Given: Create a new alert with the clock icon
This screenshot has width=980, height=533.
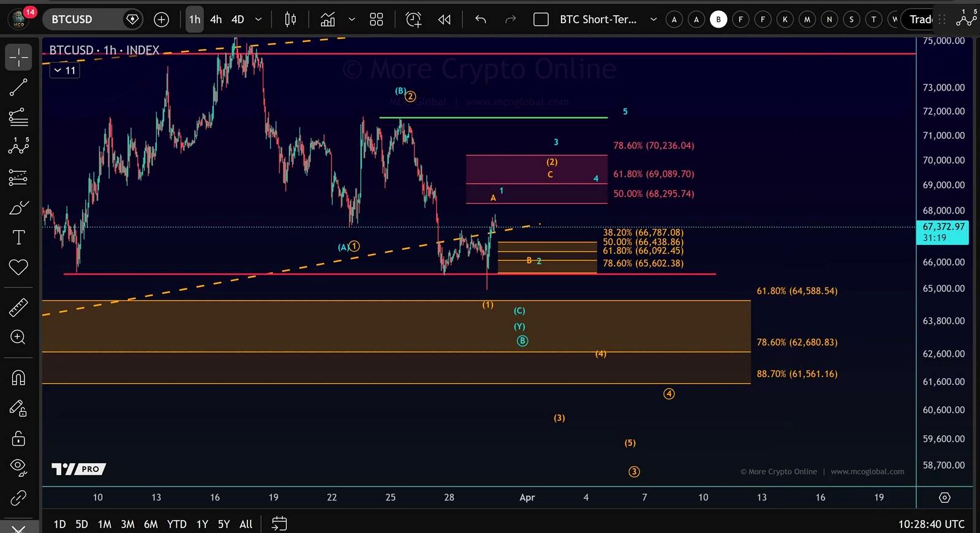Looking at the screenshot, I should [414, 20].
